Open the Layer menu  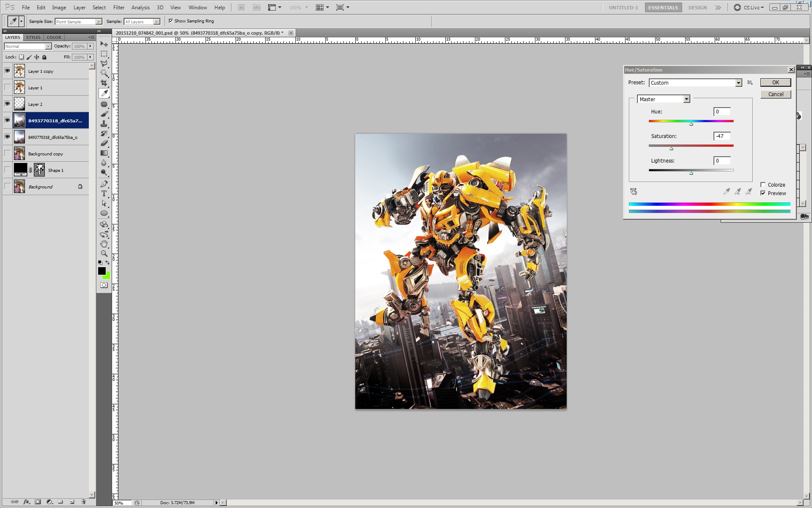click(80, 7)
